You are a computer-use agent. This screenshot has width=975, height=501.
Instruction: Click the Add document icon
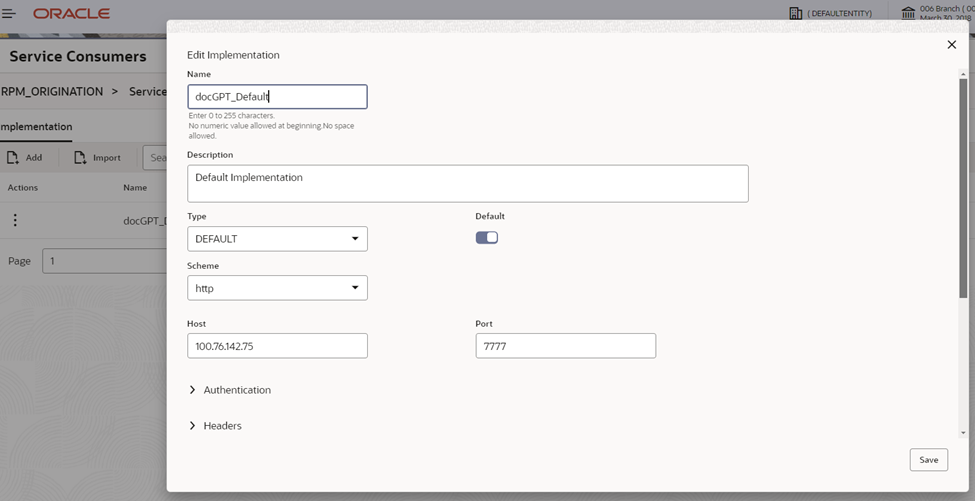[12, 158]
